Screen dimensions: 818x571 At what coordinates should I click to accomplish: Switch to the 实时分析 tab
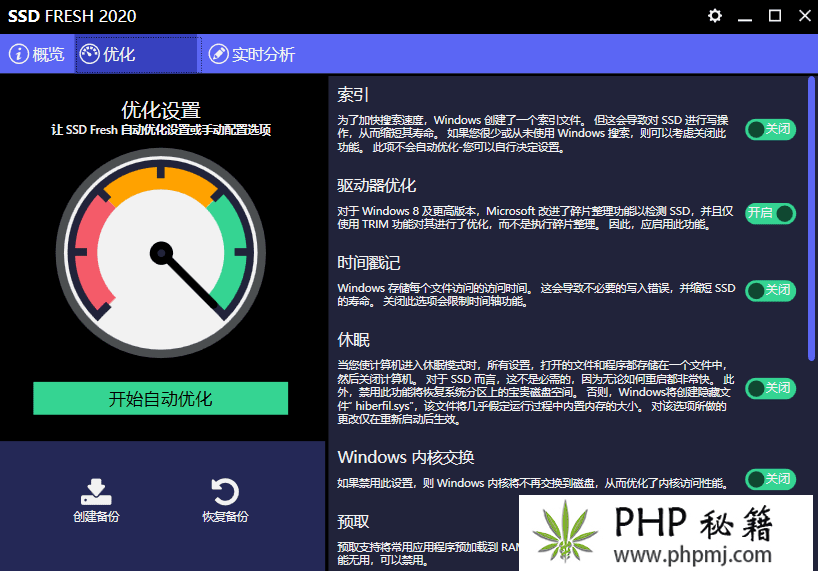252,54
